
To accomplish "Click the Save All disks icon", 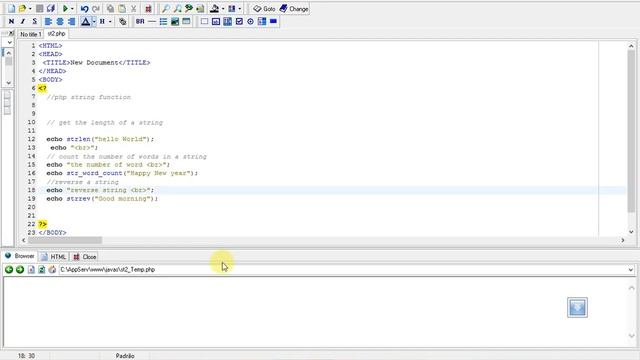I will coord(51,9).
